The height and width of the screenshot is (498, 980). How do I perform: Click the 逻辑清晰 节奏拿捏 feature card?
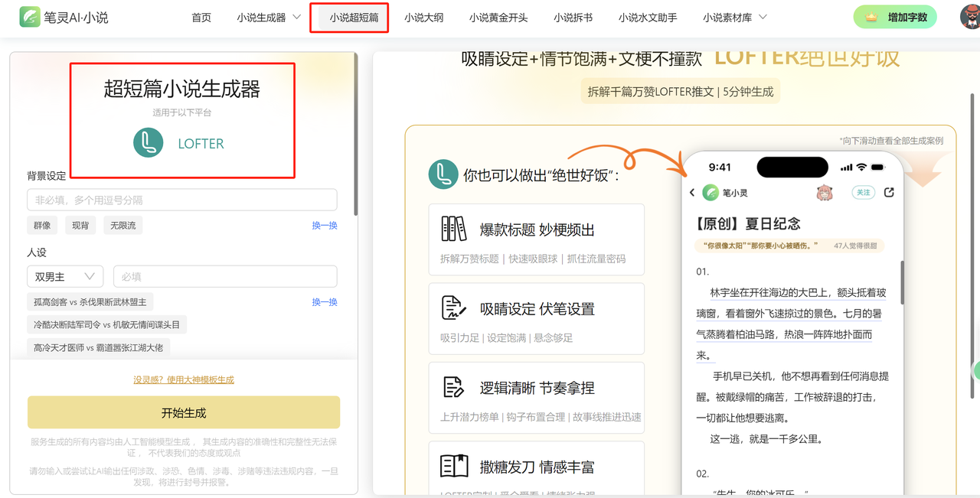(x=537, y=397)
